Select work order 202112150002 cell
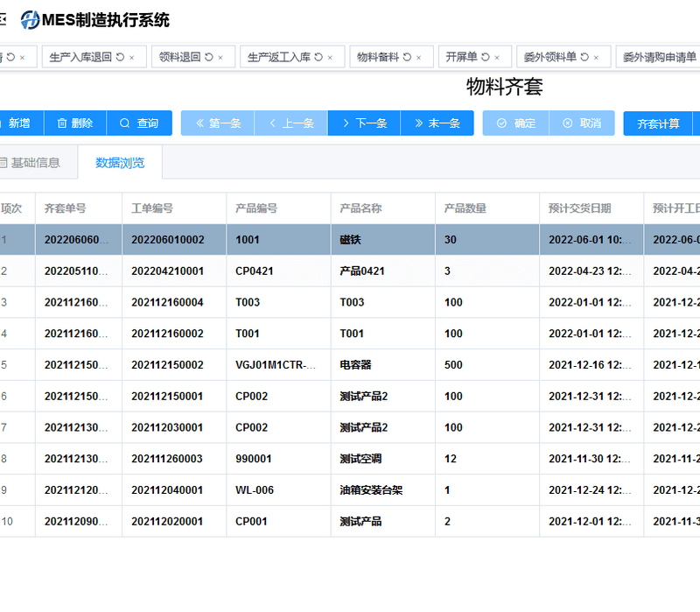Image resolution: width=700 pixels, height=612 pixels. point(174,365)
